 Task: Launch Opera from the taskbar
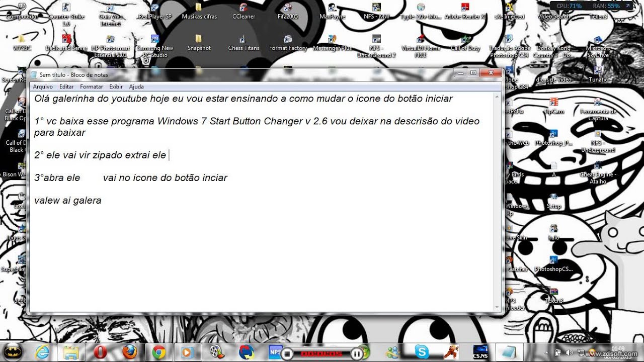point(100,352)
